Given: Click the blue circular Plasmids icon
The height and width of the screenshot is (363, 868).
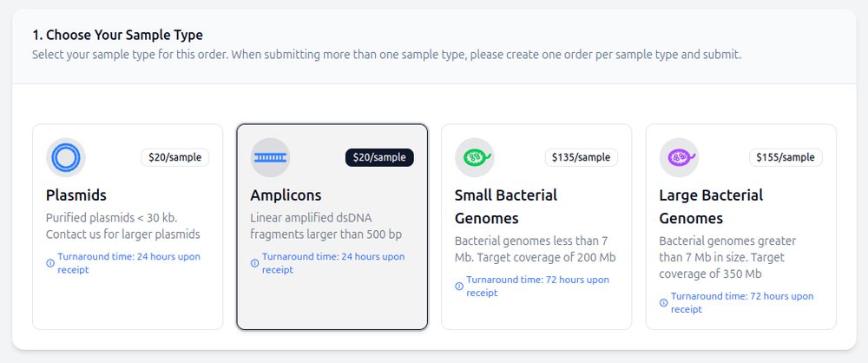Looking at the screenshot, I should pyautogui.click(x=66, y=157).
